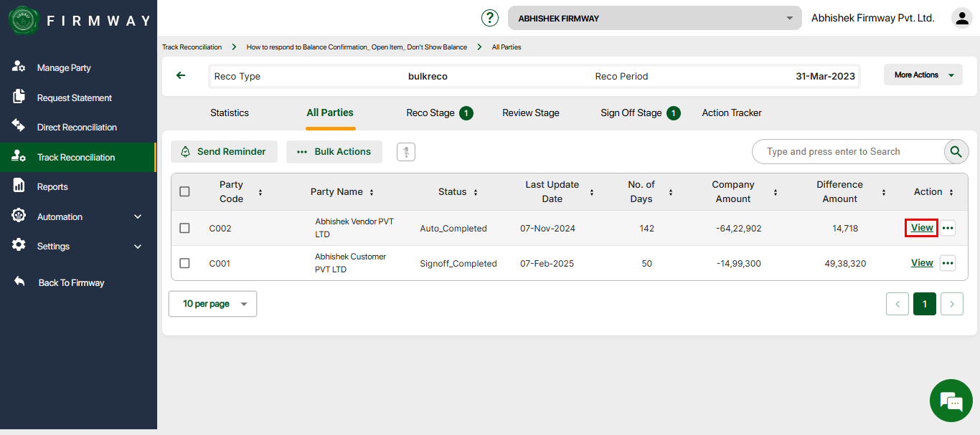980x435 pixels.
Task: Switch to the Sign Off Stage tab
Action: click(x=631, y=113)
